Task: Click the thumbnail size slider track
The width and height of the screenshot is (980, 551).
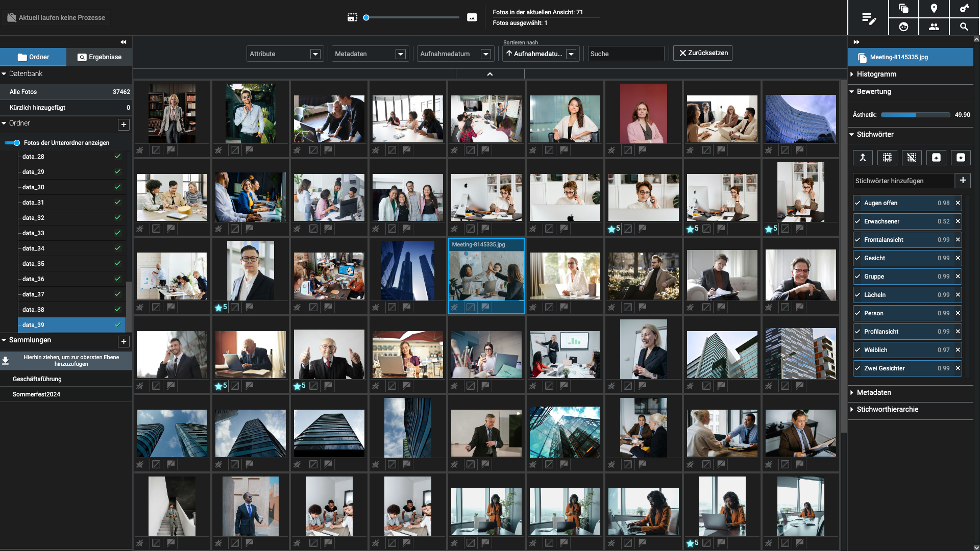Action: 412,18
